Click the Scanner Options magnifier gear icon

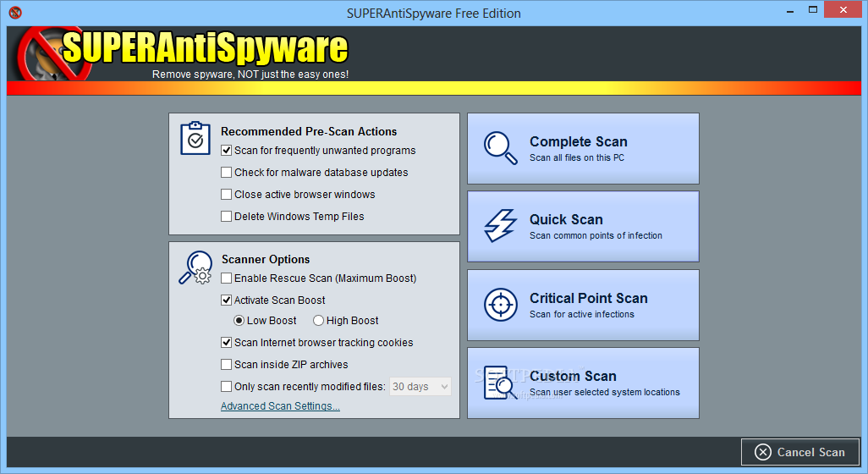point(195,267)
